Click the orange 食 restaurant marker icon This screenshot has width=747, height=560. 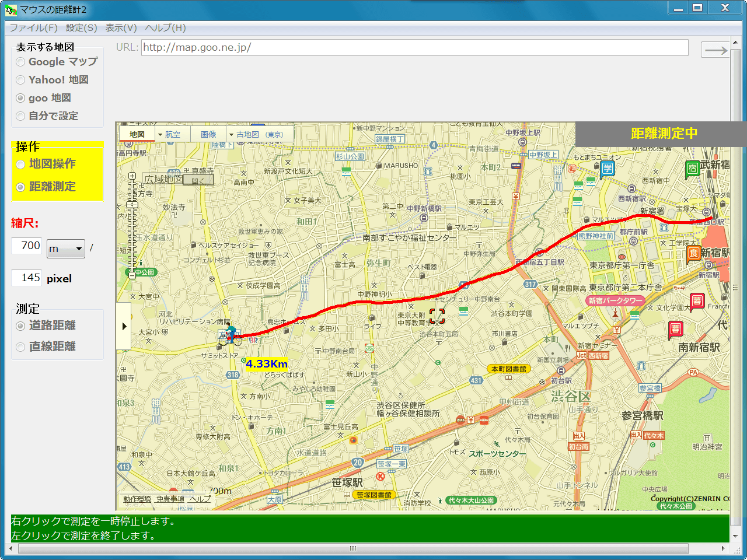(693, 253)
